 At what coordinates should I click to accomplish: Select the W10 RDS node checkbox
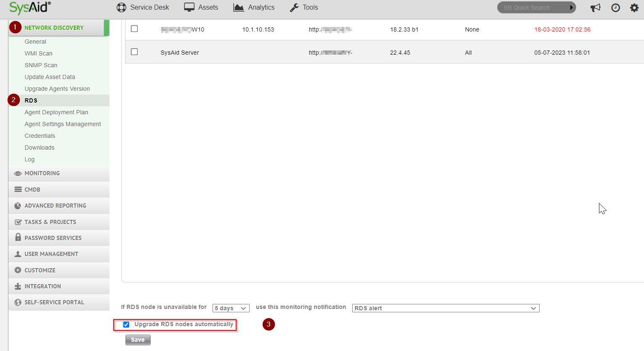pos(134,29)
